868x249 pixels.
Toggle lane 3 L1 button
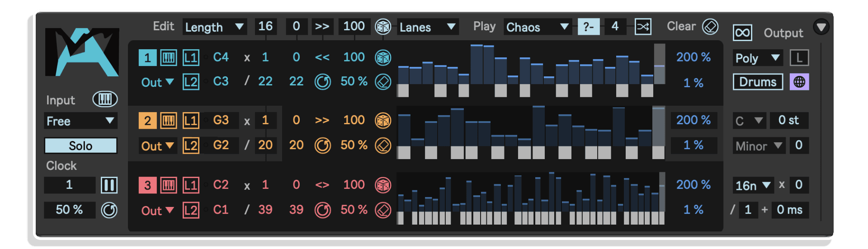191,185
